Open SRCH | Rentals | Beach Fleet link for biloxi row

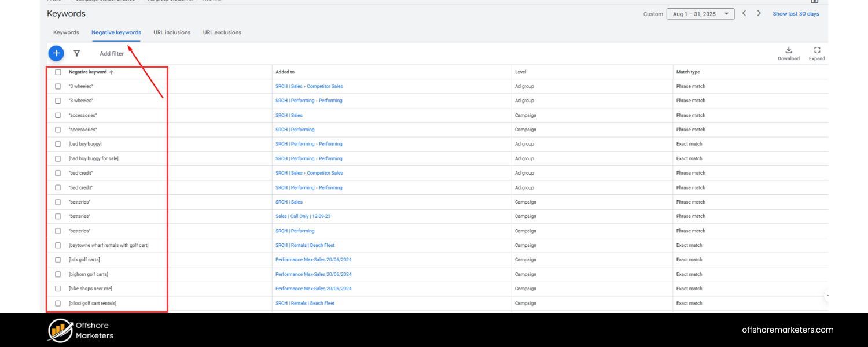point(304,303)
